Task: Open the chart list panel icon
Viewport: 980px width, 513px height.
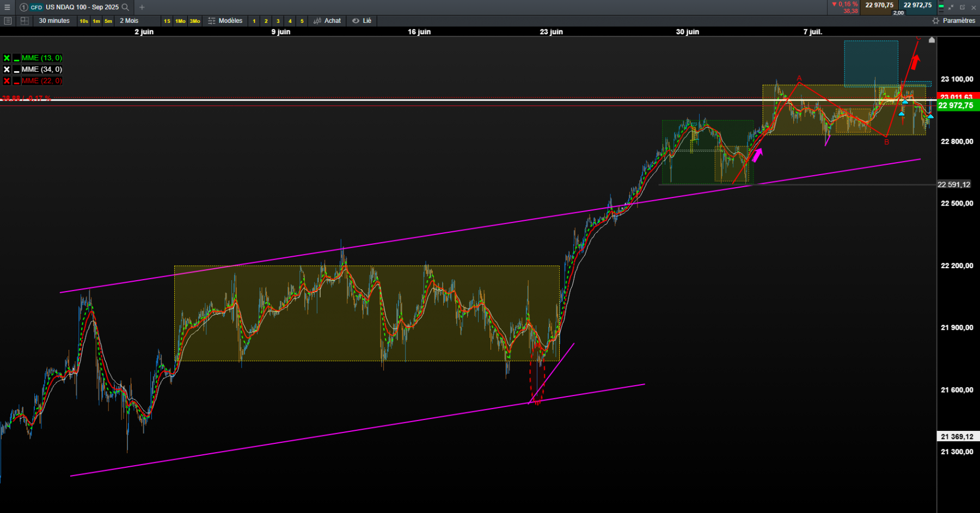Action: coord(8,21)
